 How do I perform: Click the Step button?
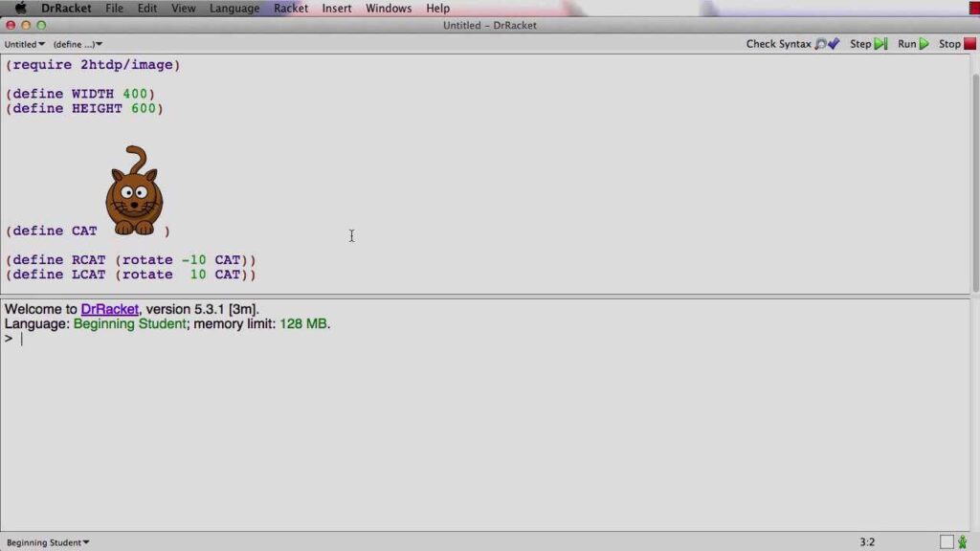pos(868,44)
